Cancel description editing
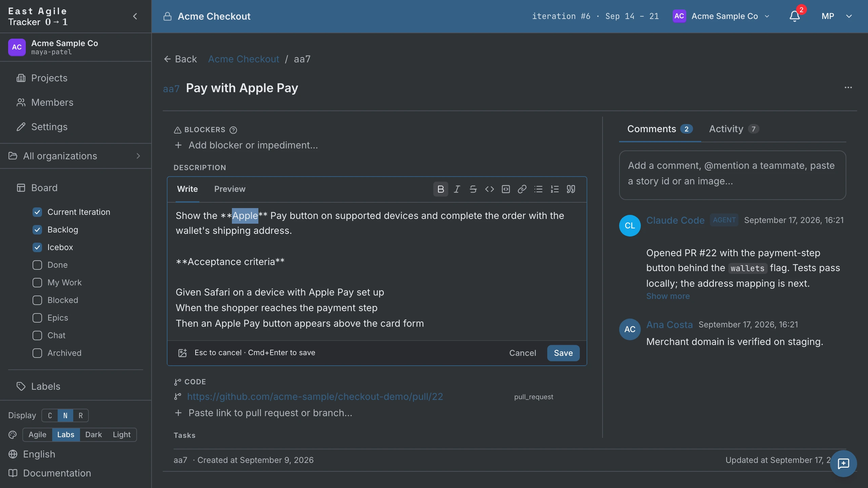Screen dimensions: 868x488 522,353
